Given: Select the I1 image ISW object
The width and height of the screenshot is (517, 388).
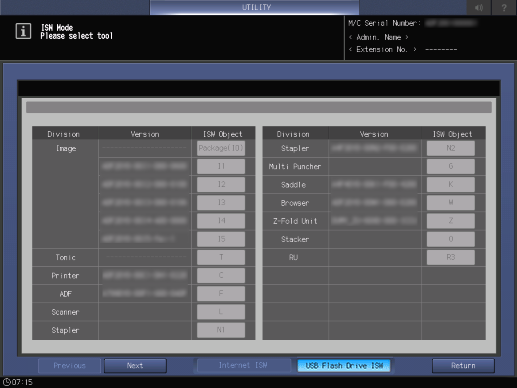Looking at the screenshot, I should [221, 166].
